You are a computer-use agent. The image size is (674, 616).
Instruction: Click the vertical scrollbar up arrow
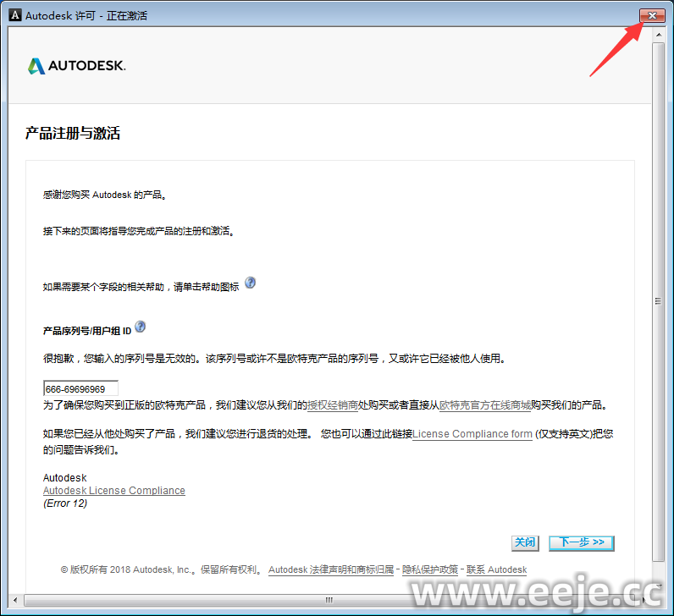pos(658,35)
